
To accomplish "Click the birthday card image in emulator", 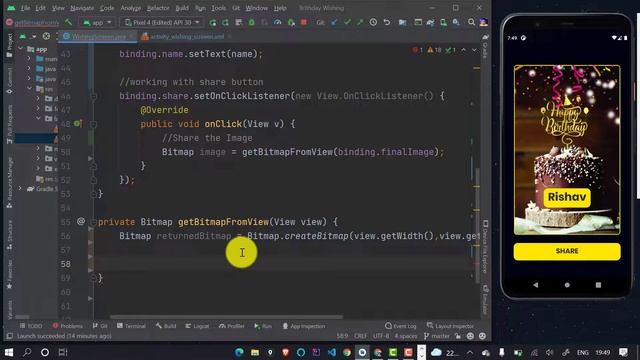I will [x=567, y=150].
